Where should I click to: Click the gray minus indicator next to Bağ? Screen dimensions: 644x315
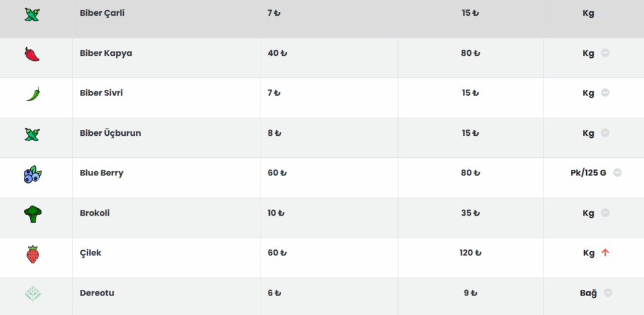coord(608,292)
